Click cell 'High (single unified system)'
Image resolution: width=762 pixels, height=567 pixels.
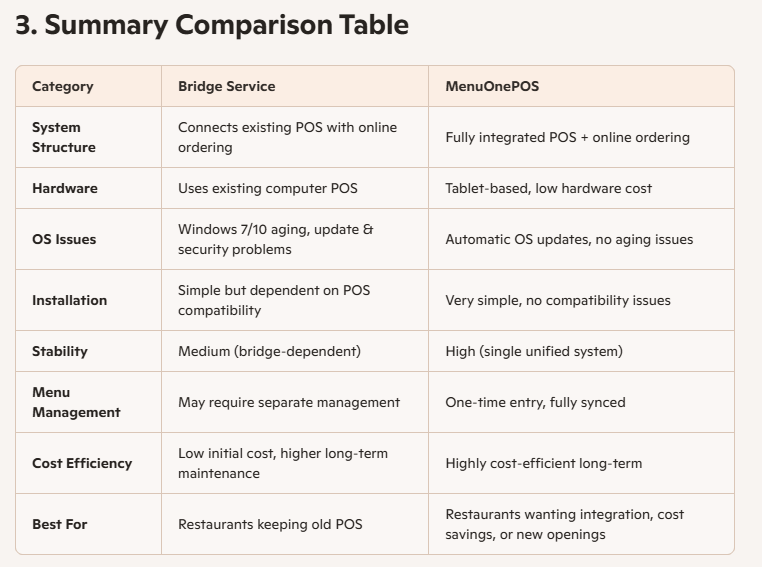click(534, 351)
